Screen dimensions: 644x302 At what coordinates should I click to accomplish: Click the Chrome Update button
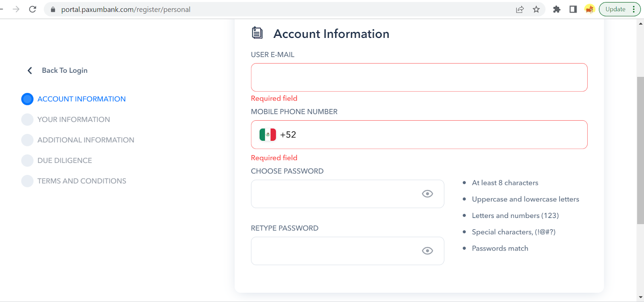615,9
